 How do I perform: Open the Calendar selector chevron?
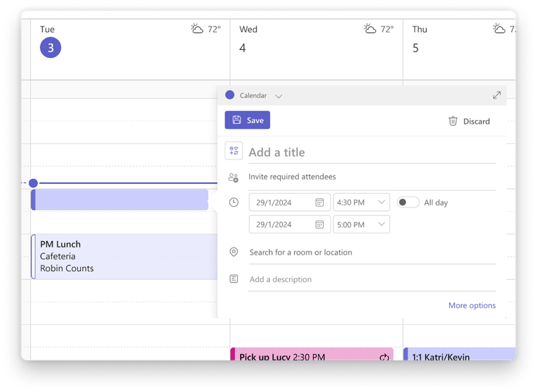(279, 96)
